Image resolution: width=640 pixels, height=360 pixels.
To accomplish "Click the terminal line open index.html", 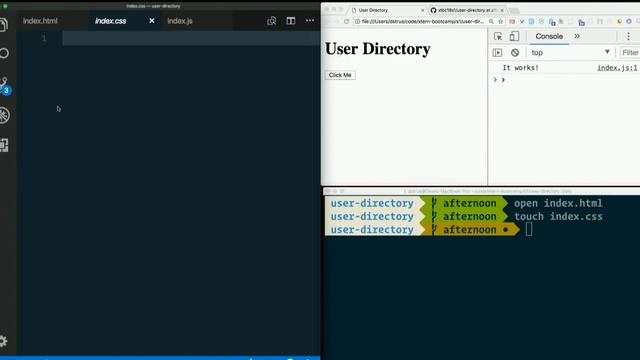I will [x=558, y=203].
